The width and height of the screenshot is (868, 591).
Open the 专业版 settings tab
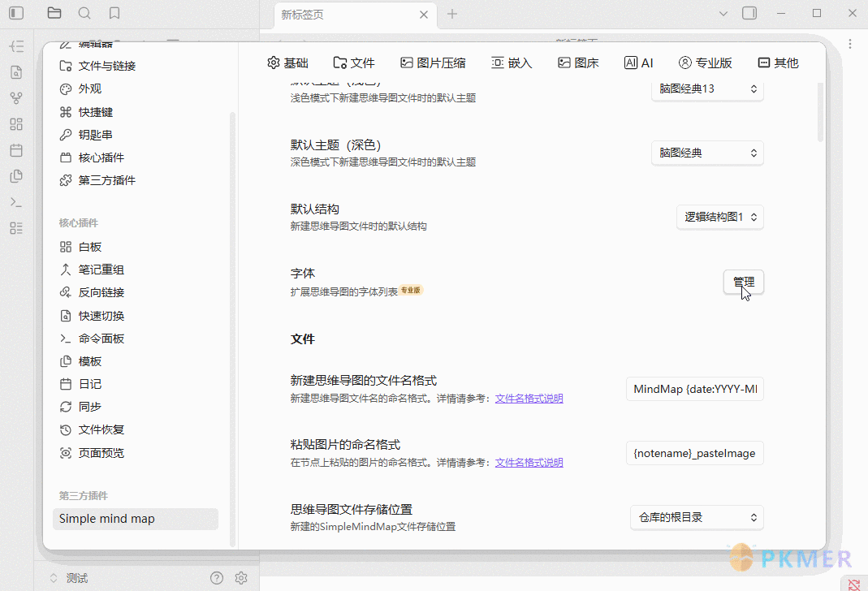pyautogui.click(x=706, y=63)
